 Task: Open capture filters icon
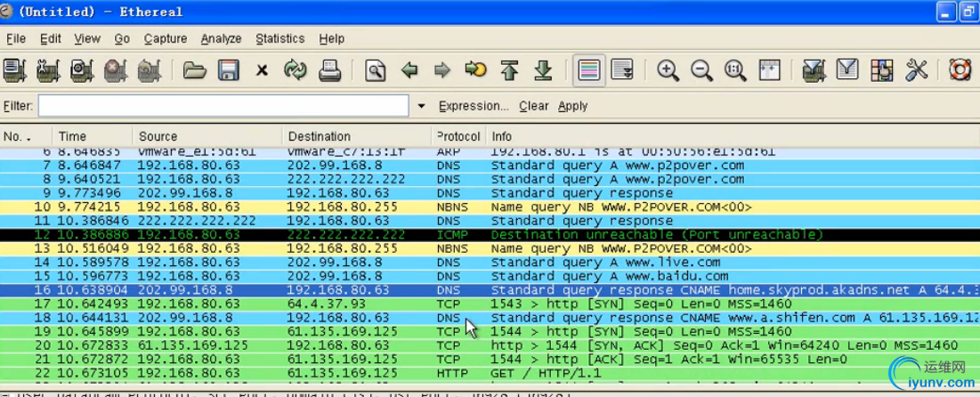click(814, 70)
